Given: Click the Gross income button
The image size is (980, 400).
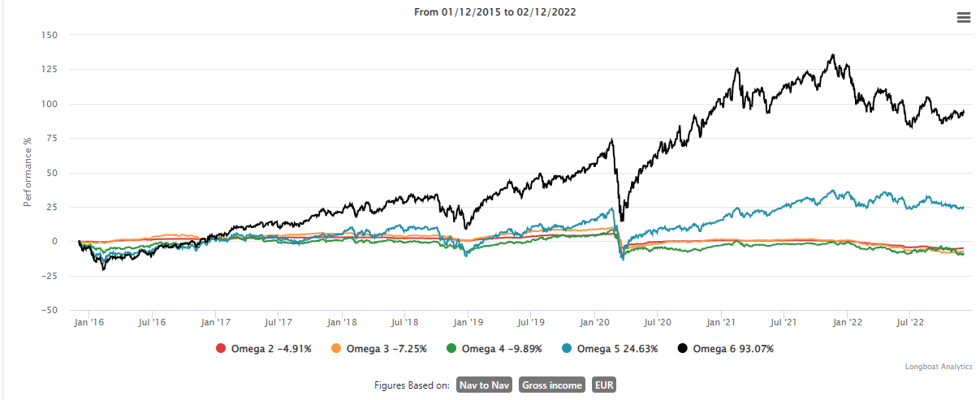Looking at the screenshot, I should tap(552, 385).
